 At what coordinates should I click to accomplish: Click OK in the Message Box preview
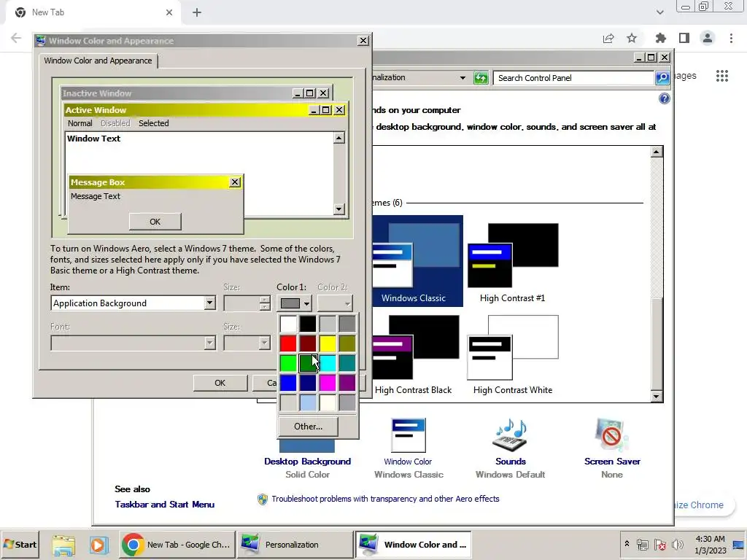click(155, 222)
